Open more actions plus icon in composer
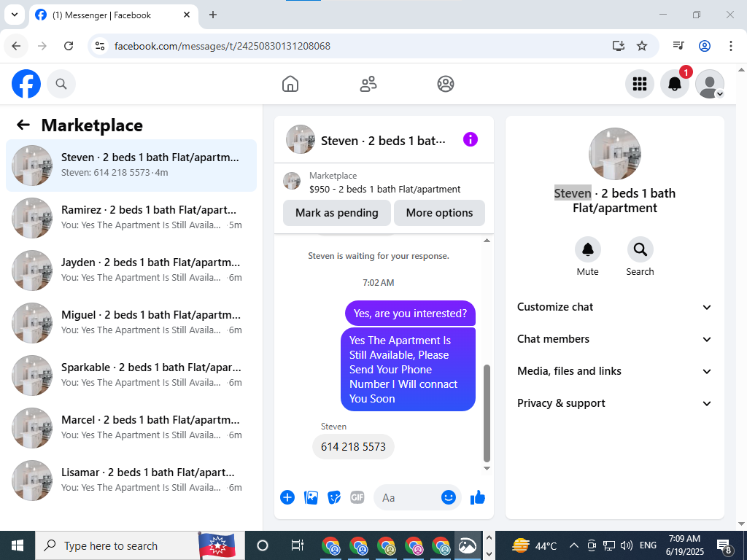Viewport: 747px width, 560px height. click(x=287, y=497)
